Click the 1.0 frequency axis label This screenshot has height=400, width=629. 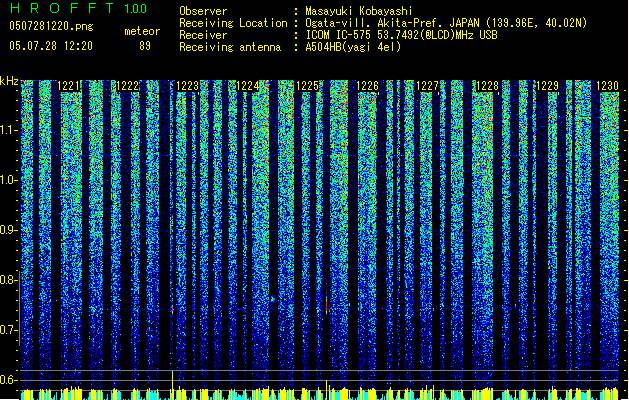point(9,180)
